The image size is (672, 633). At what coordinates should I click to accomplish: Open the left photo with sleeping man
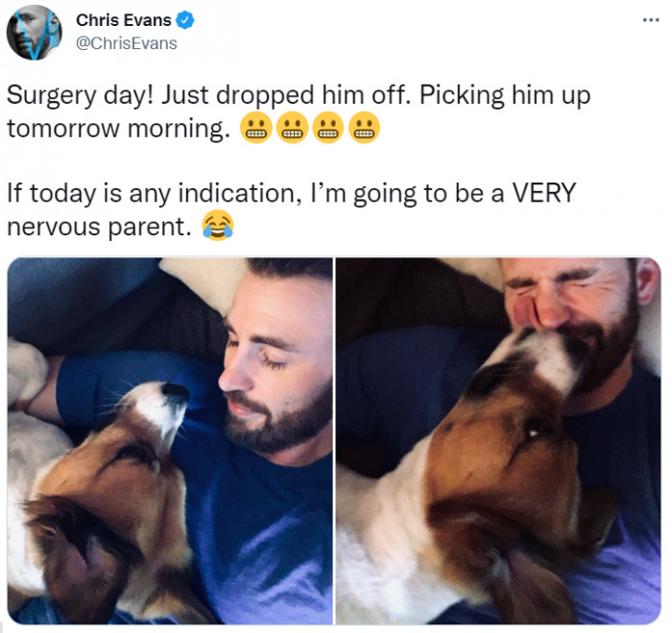(170, 441)
